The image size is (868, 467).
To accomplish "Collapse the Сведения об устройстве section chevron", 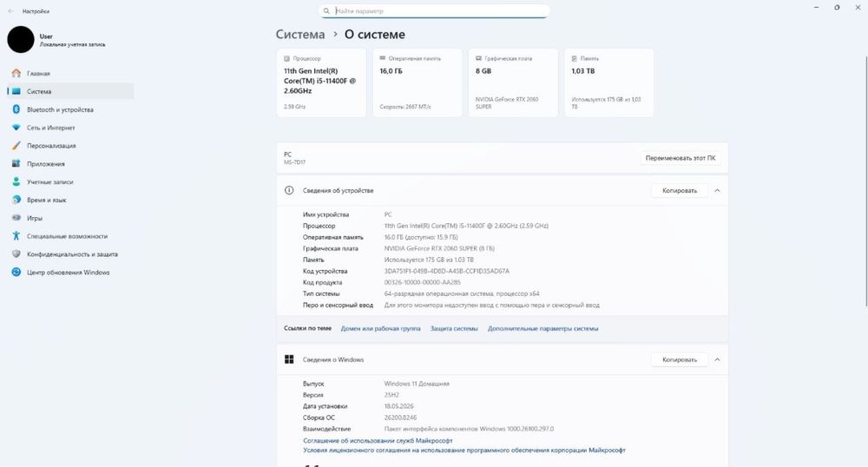I will click(717, 190).
